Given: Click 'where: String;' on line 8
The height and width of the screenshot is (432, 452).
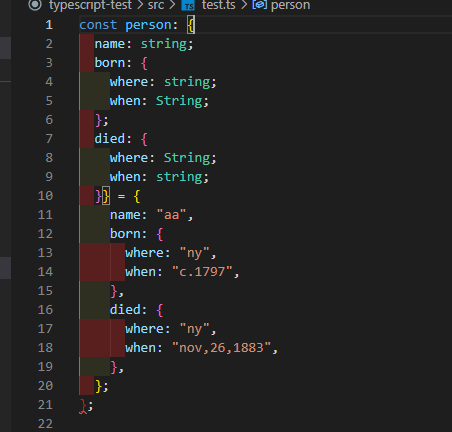Looking at the screenshot, I should pyautogui.click(x=163, y=158).
